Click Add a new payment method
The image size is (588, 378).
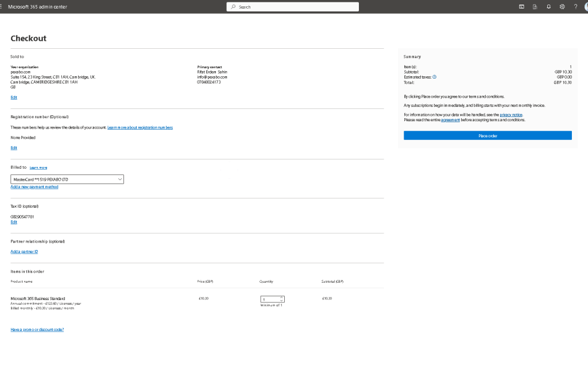point(34,186)
